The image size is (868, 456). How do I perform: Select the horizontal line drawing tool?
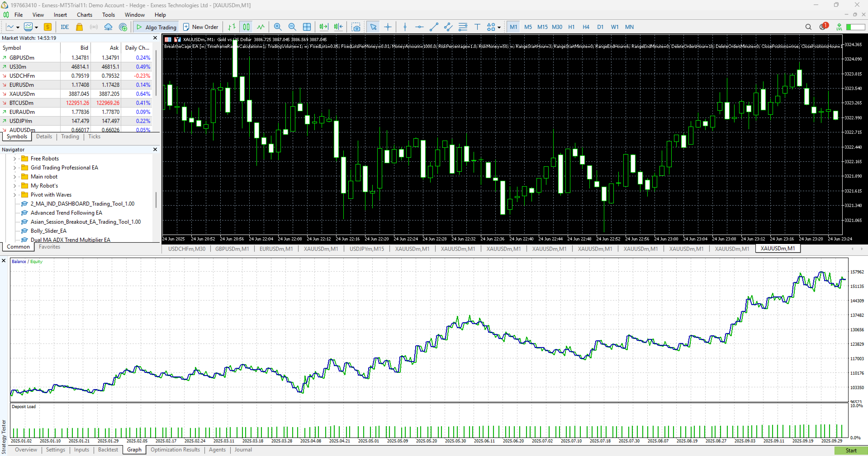(x=419, y=27)
